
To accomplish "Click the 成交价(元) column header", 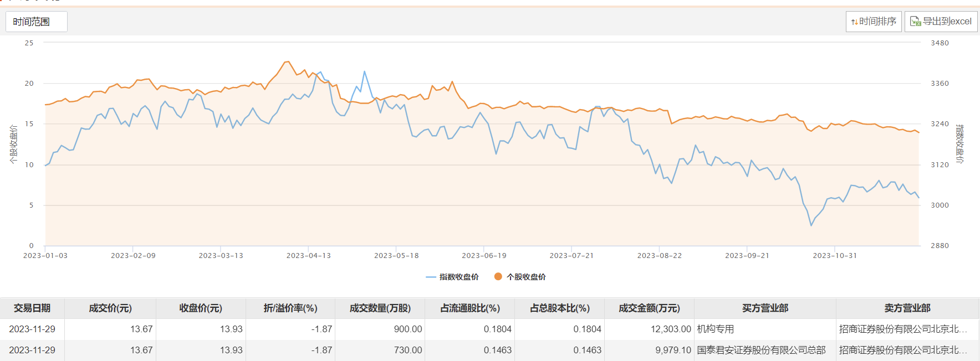I will (110, 308).
